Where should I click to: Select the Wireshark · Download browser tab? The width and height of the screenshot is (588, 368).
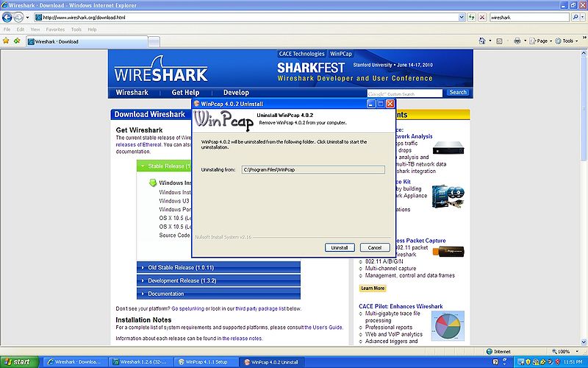[87, 42]
